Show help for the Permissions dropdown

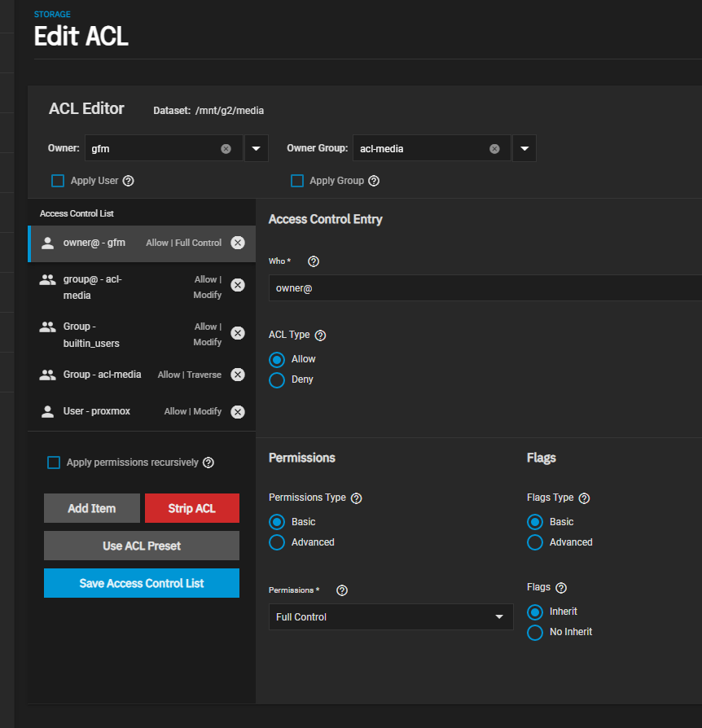[342, 590]
